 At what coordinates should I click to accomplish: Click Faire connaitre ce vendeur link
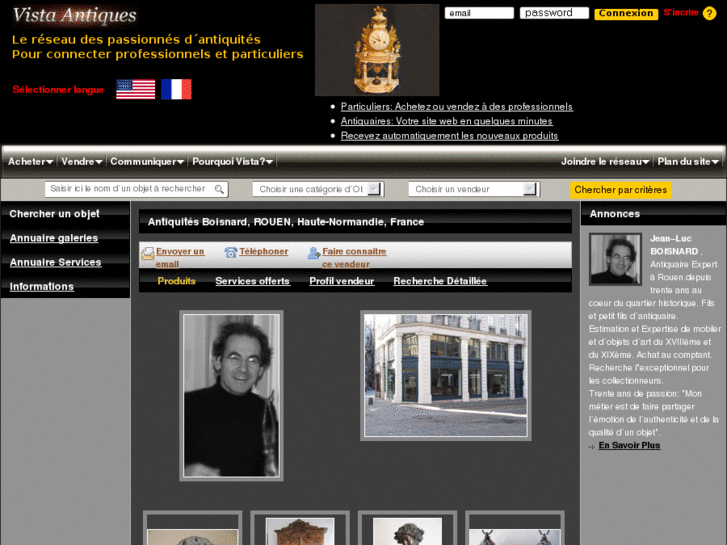[354, 257]
